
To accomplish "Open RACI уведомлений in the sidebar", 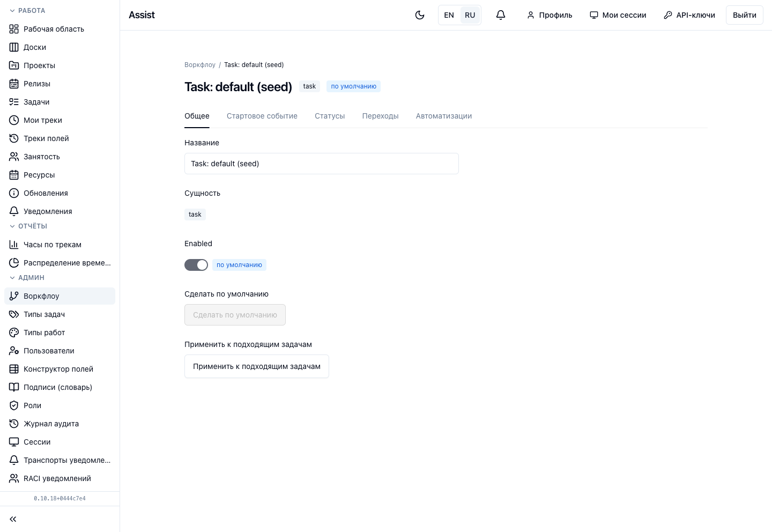I will (60, 478).
